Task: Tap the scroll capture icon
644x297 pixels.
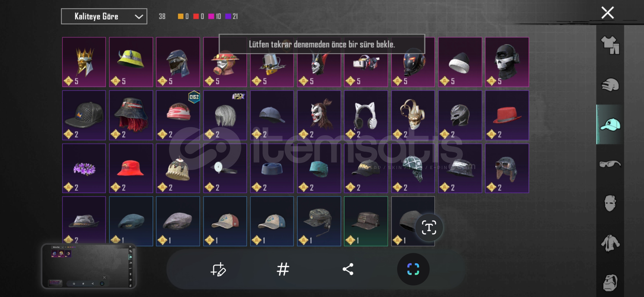Action: pos(413,269)
